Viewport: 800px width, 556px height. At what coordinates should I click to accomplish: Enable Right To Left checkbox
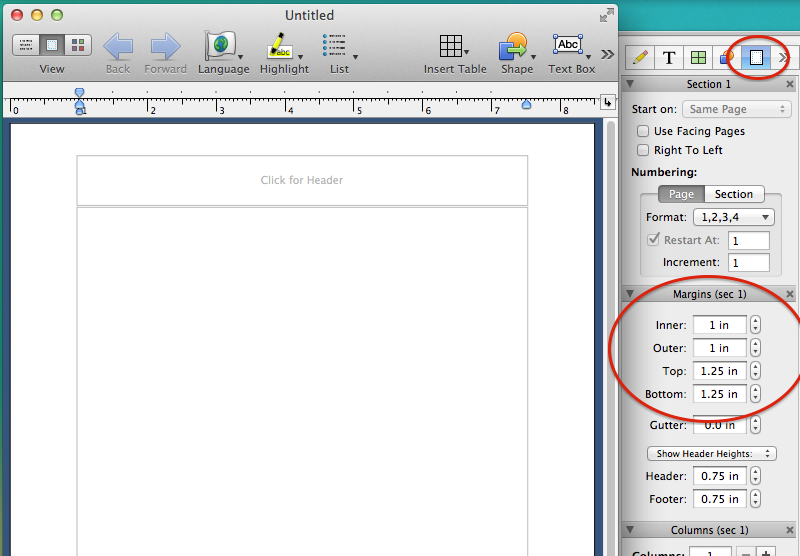(643, 150)
